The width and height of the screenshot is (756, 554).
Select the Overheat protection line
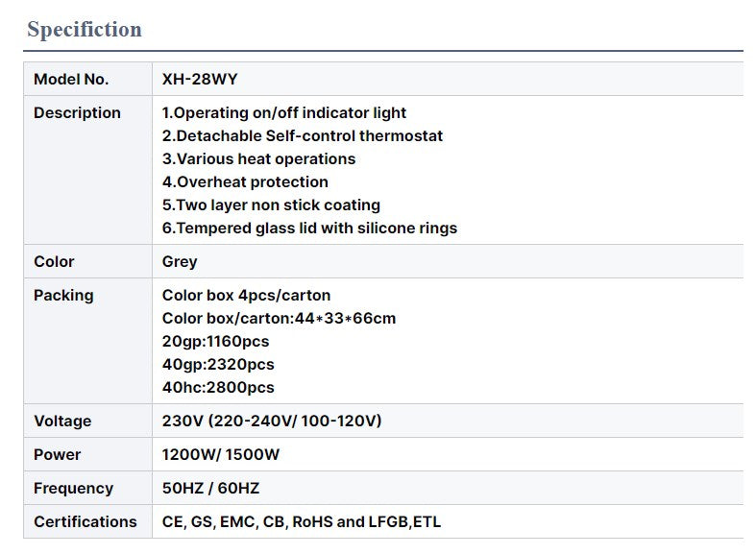point(245,182)
